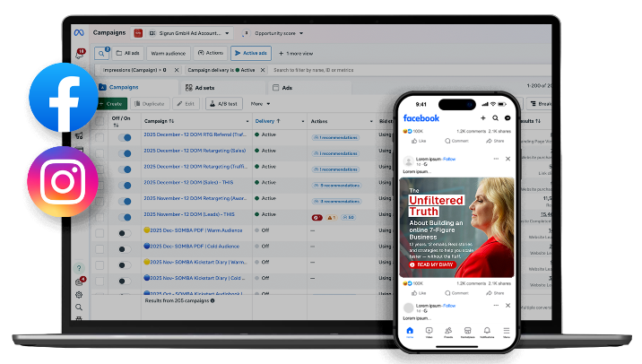Check the select-all checkbox in table header
Screen dimensions: 642x364
[100, 121]
